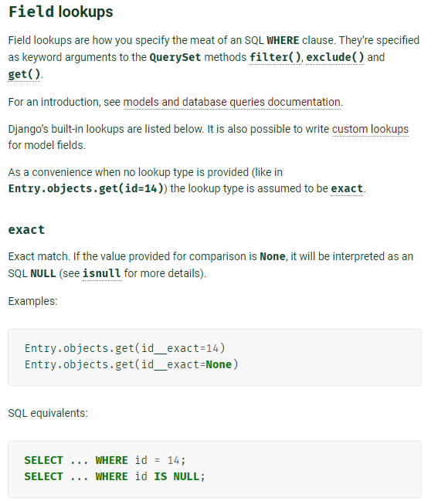Click the bold None in exact description
Viewport: 448px width, 501px height.
tap(273, 256)
